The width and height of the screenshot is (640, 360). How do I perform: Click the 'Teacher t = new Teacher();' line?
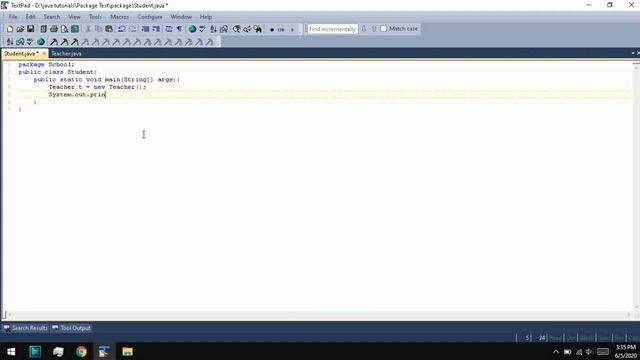pos(97,87)
